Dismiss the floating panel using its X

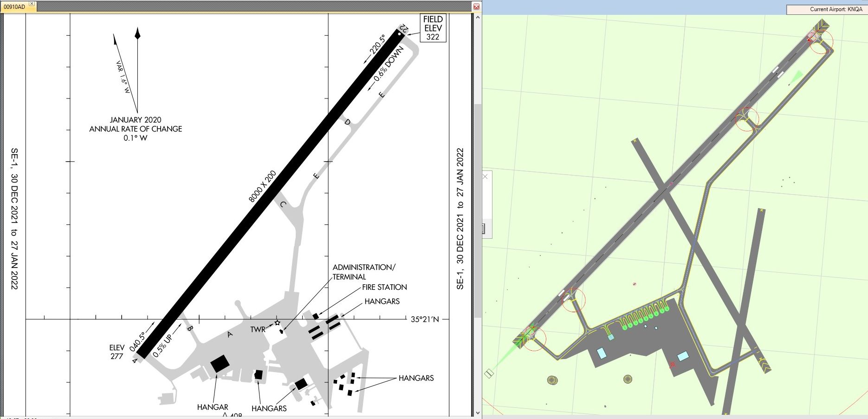(484, 177)
